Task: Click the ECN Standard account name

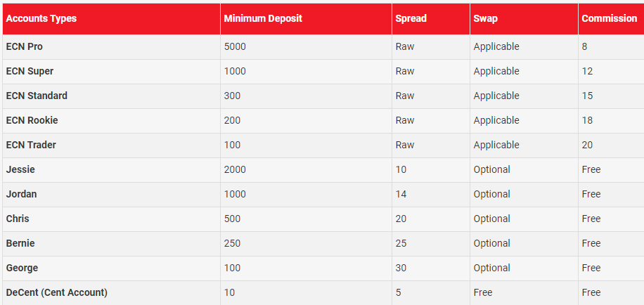Action: pyautogui.click(x=37, y=96)
